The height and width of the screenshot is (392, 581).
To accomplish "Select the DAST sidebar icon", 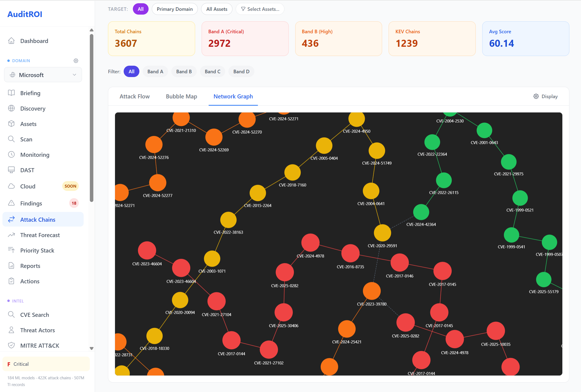I will 11,170.
